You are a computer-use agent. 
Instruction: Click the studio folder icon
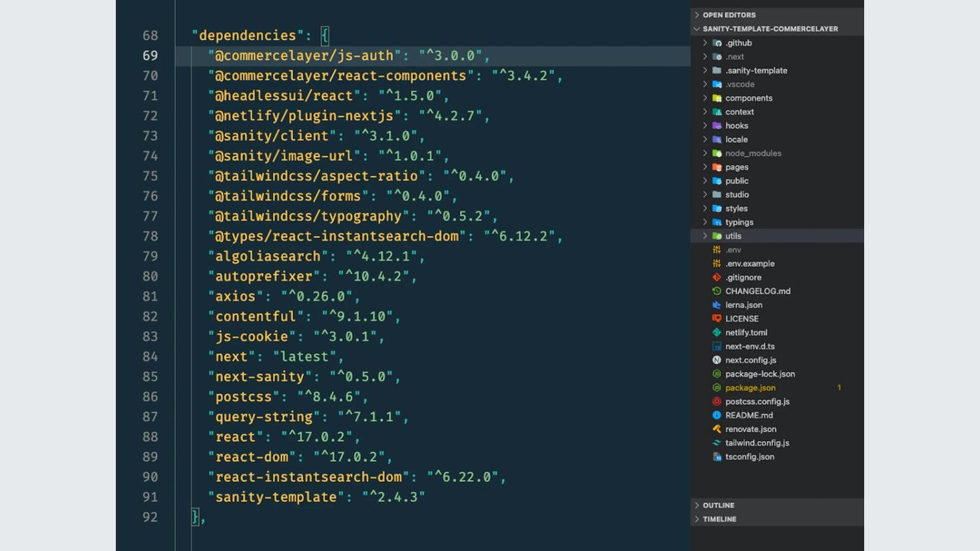[717, 195]
